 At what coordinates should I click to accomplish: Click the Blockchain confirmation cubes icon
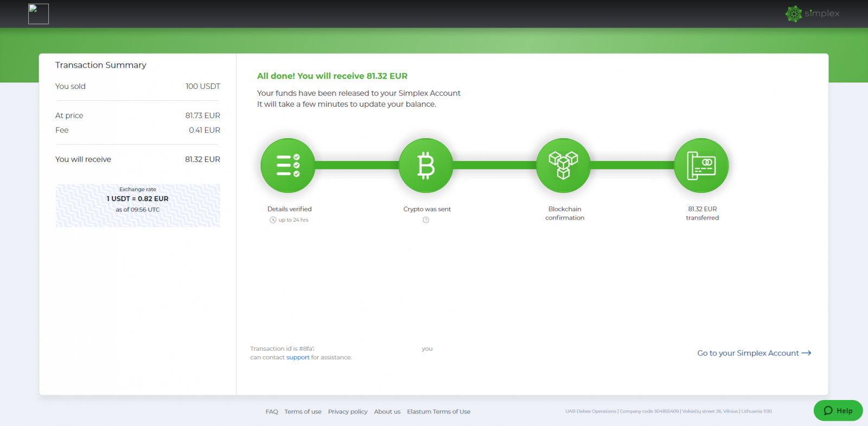[x=563, y=165]
